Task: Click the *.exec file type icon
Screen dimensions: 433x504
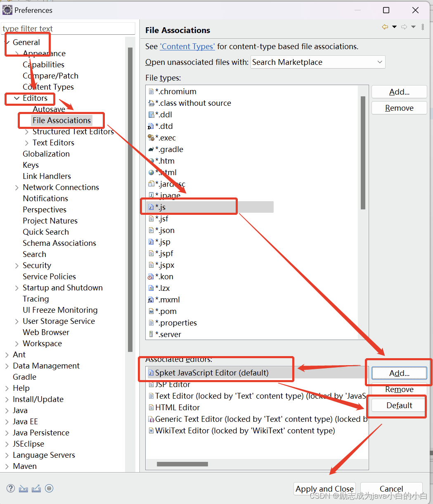Action: (151, 138)
